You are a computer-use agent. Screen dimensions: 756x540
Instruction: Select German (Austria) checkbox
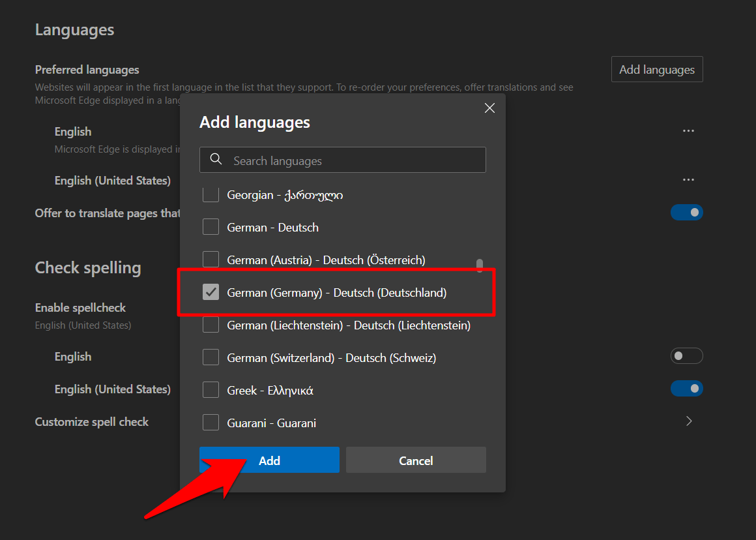211,260
